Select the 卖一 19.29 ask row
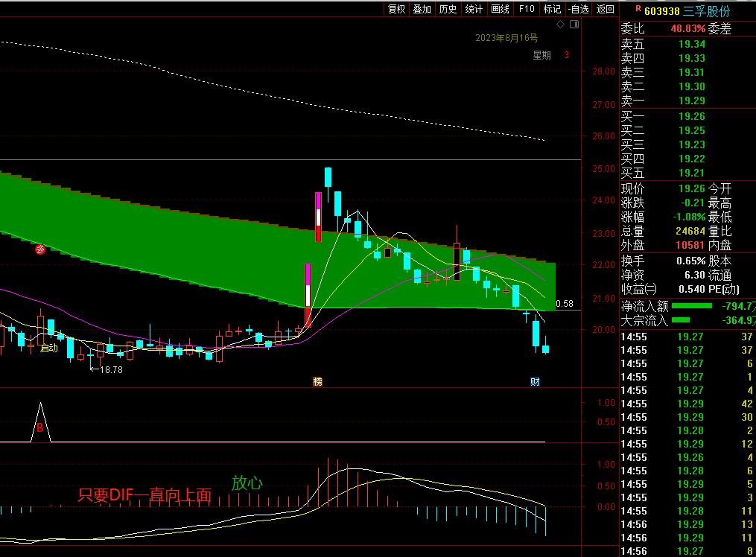The height and width of the screenshot is (557, 756). [687, 101]
